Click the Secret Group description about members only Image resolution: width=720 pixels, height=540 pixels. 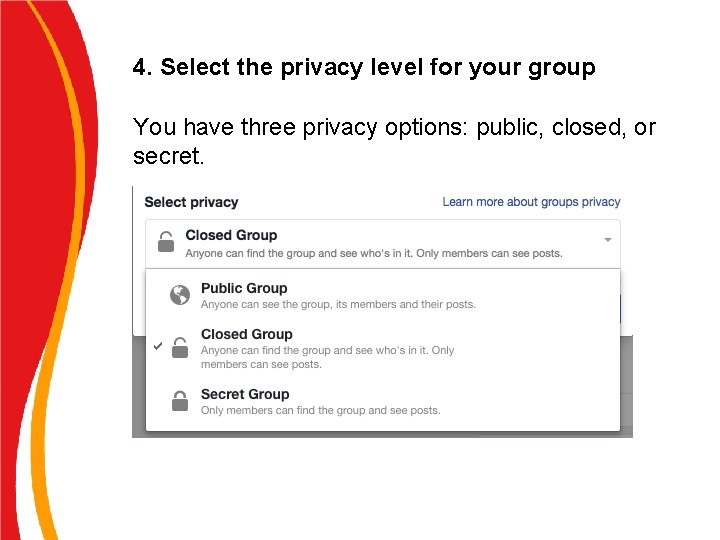click(x=320, y=410)
